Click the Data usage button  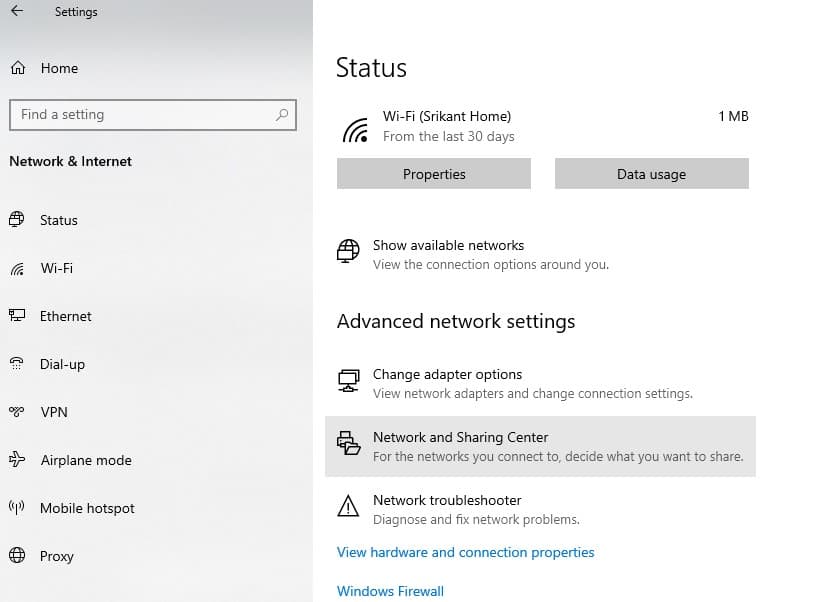(652, 174)
